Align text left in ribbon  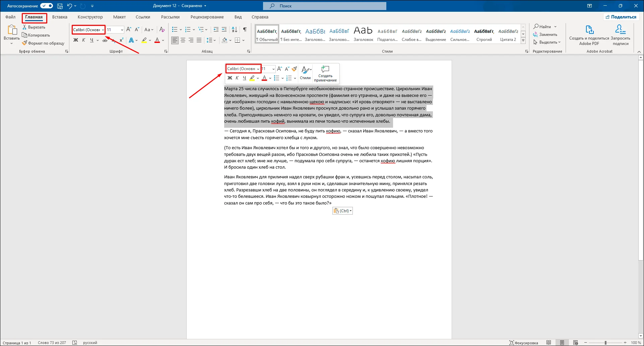tap(175, 40)
